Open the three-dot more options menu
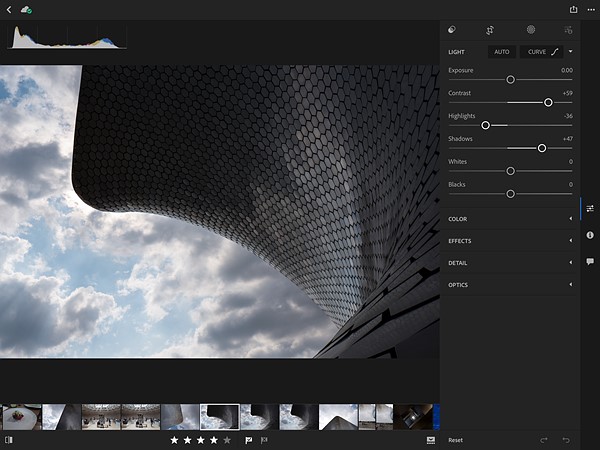 [x=590, y=9]
